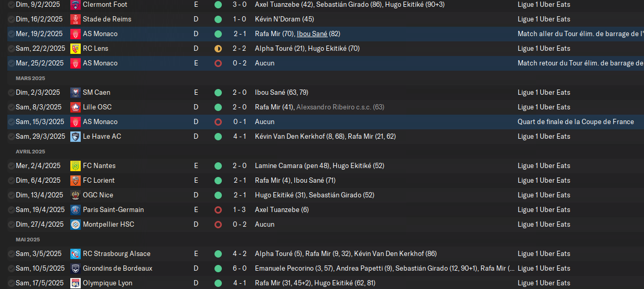
Task: Toggle the check circle beside 3/5/2025 Strasbourg
Action: (11, 254)
